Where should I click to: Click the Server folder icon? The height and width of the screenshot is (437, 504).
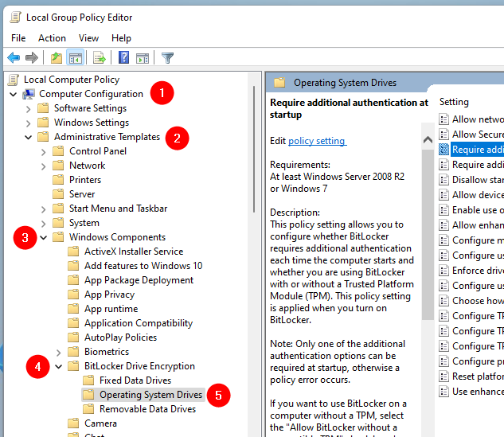point(58,194)
